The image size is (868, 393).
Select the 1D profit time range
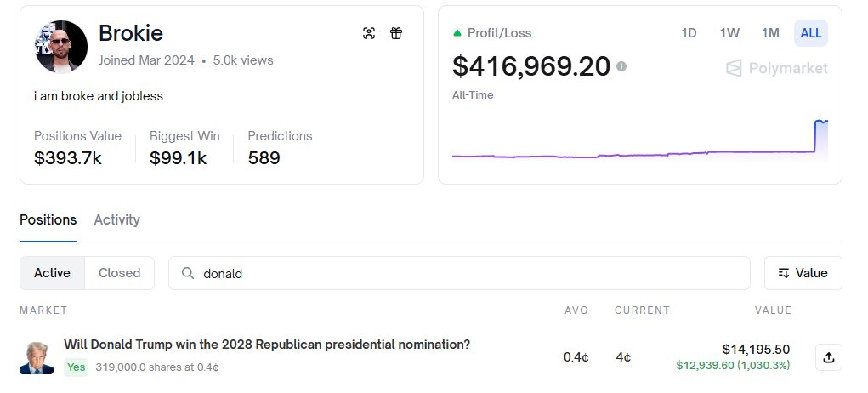pos(689,33)
